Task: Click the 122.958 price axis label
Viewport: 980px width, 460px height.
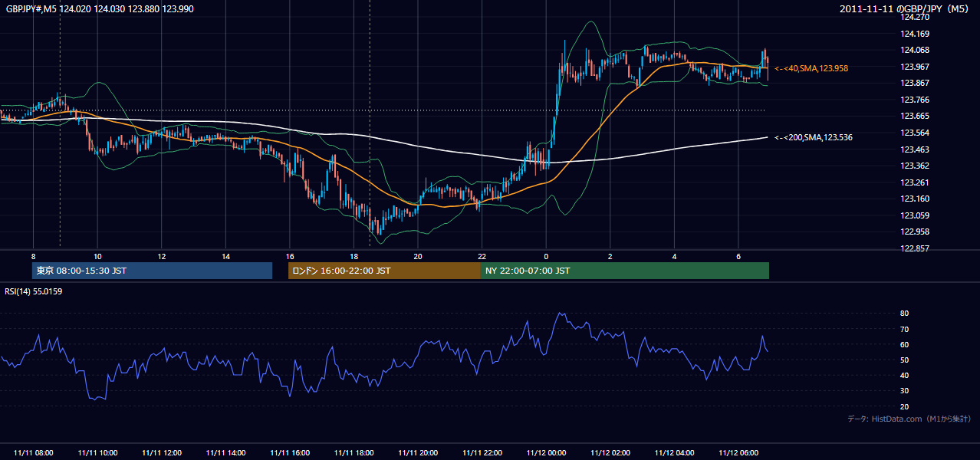Action: [915, 232]
